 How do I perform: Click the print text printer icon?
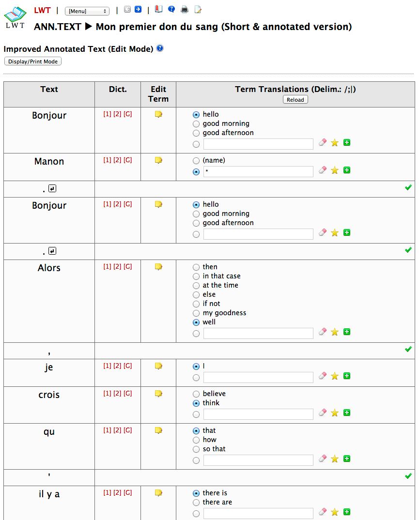185,9
